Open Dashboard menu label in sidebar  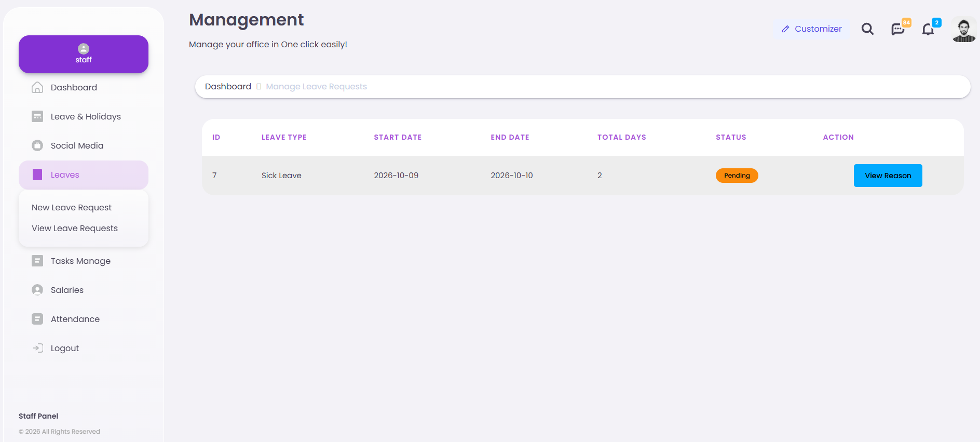point(74,87)
